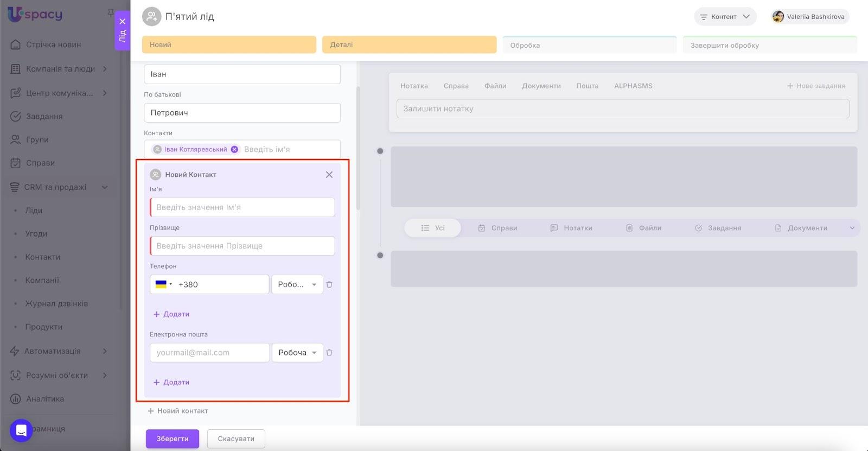Click the Новий контакт link
This screenshot has width=868, height=451.
tap(178, 411)
